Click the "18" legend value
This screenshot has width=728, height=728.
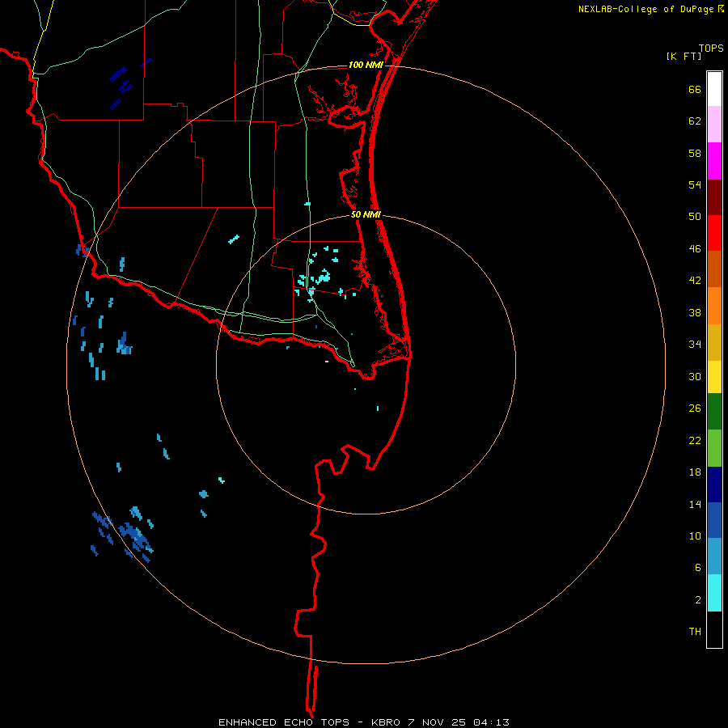[695, 472]
